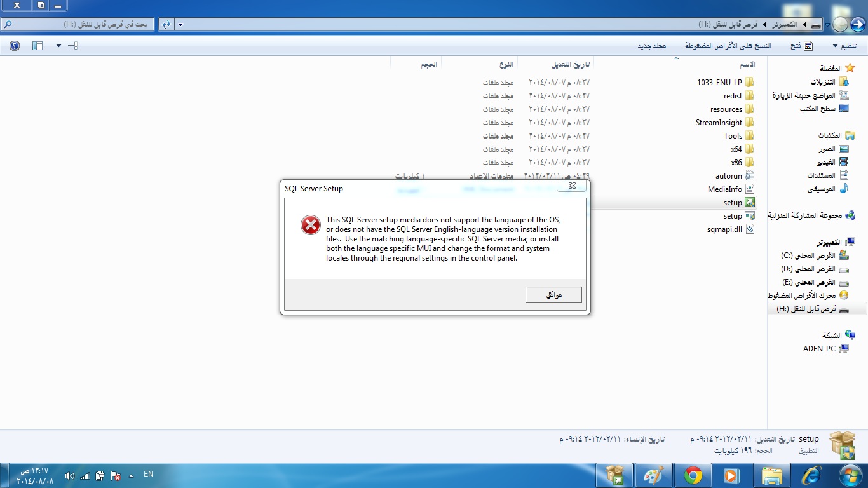Open Internet Explorer from taskbar
Image resolution: width=868 pixels, height=488 pixels.
[x=811, y=475]
